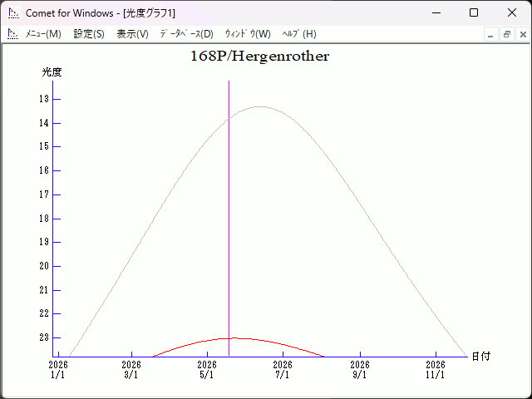Click the 168P/Hergenrother graph title
This screenshot has width=532, height=399.
259,57
